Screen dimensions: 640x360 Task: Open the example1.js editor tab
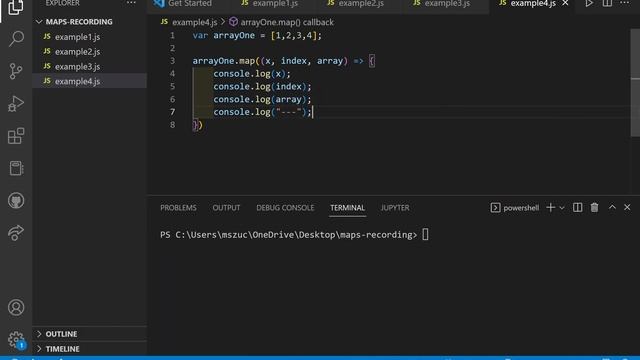275,4
